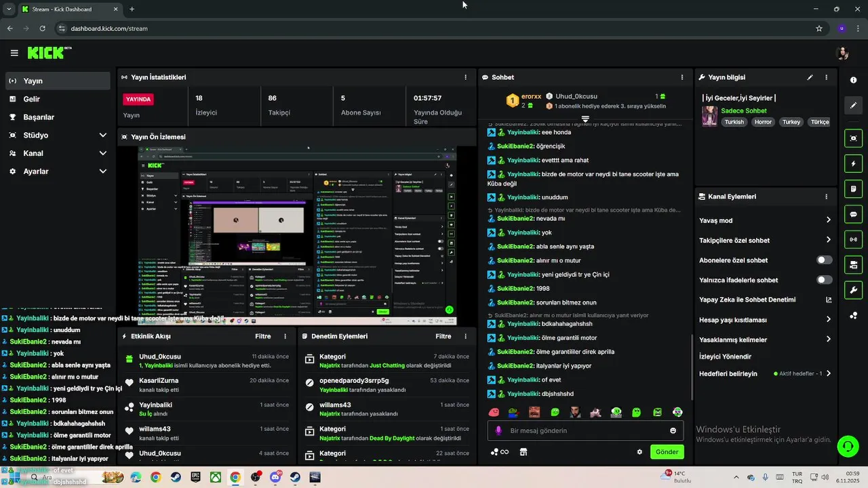Open the emoji picker in the message box
Image resolution: width=868 pixels, height=488 pixels.
pos(673,430)
